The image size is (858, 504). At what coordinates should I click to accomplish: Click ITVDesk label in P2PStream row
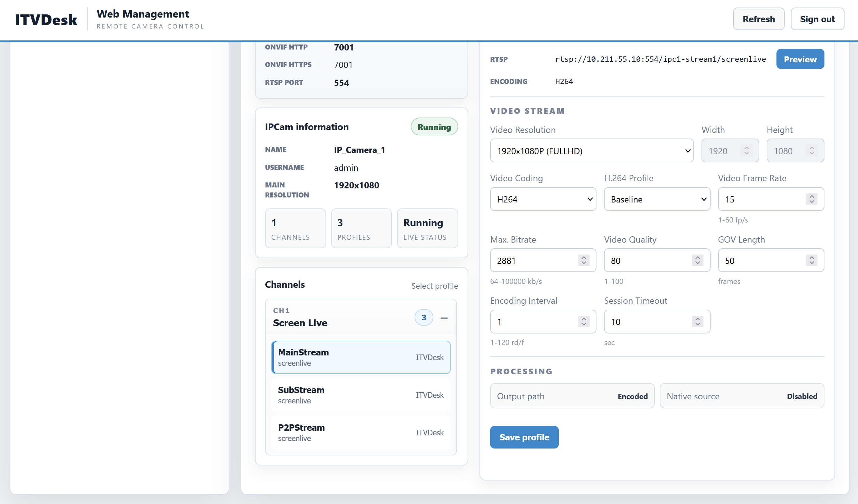(429, 433)
